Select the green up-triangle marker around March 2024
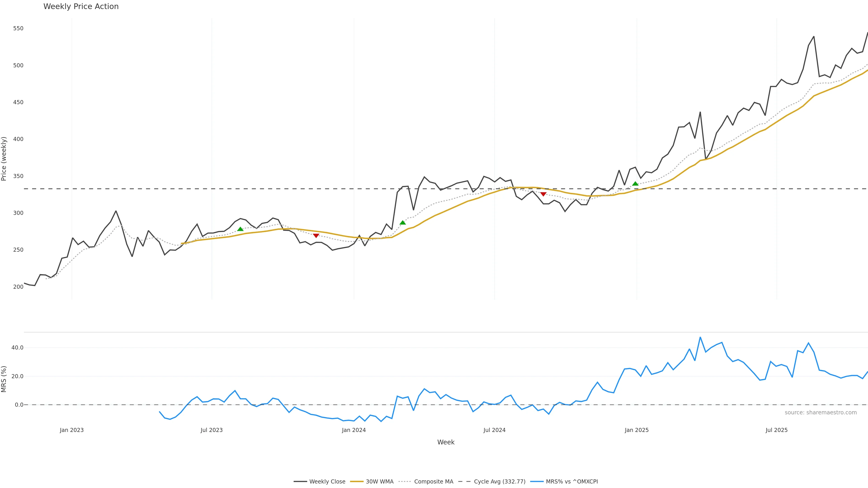 403,223
